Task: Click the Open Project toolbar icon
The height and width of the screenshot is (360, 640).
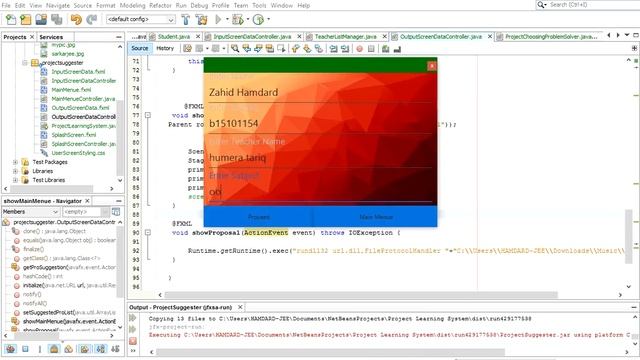Action: coord(41,19)
